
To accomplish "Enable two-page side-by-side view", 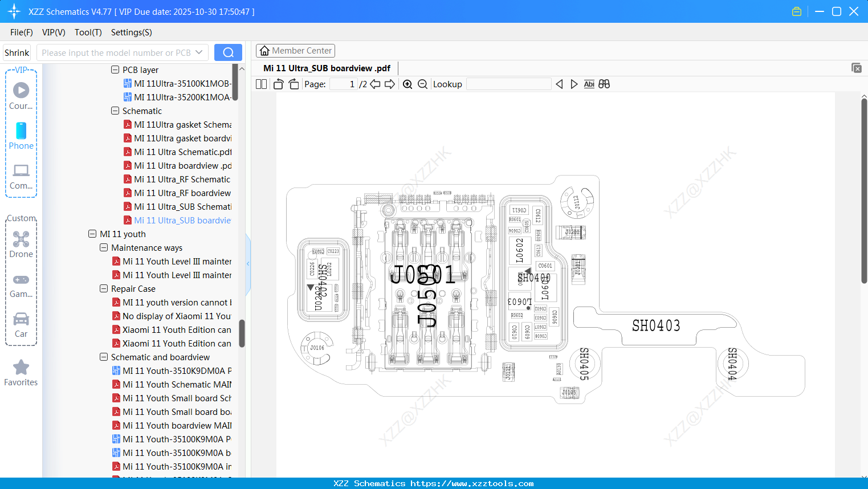I will coord(260,84).
